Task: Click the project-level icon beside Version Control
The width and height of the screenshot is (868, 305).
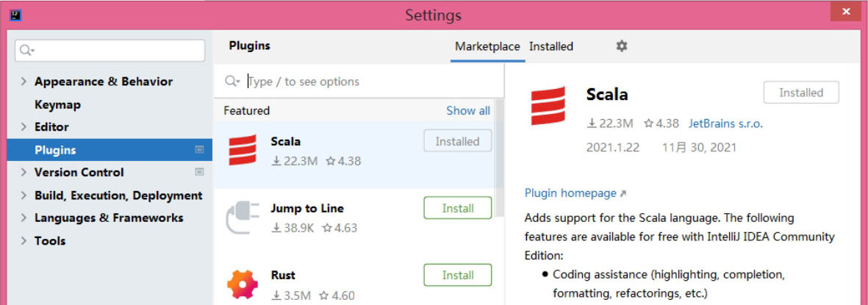Action: (199, 172)
